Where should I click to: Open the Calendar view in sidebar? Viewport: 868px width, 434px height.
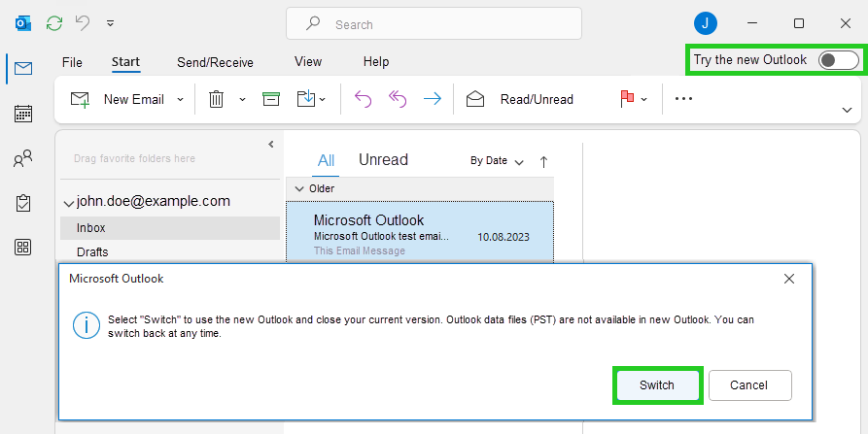[x=23, y=114]
